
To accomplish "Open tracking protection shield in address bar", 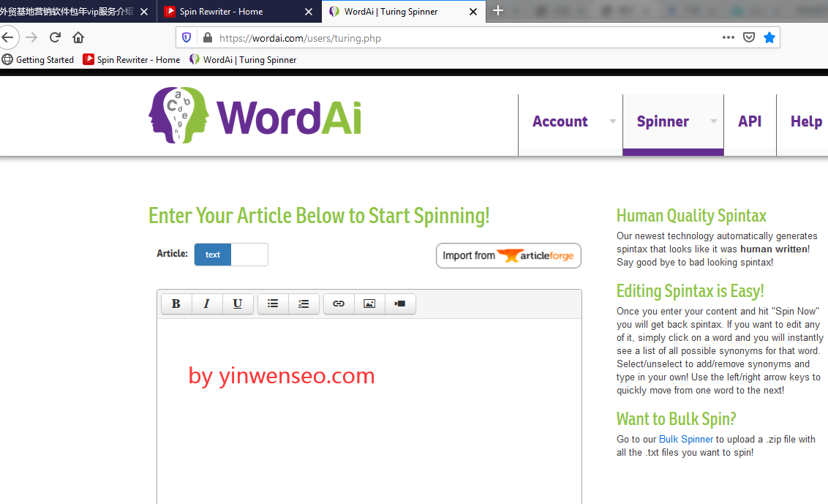I will [187, 37].
